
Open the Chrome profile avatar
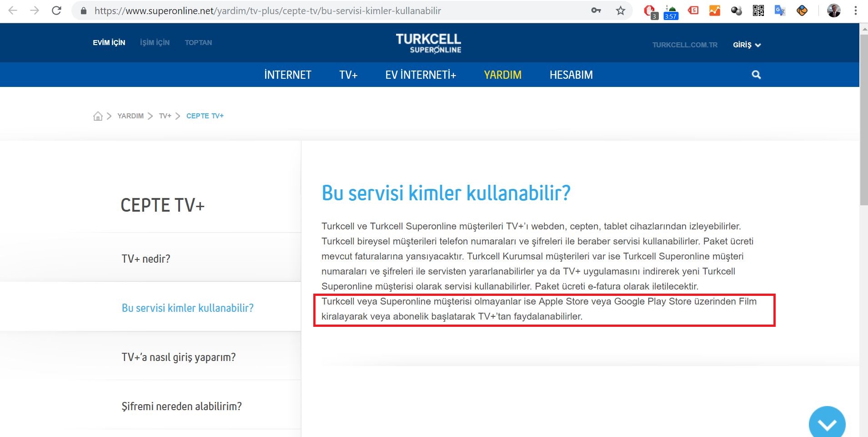pos(834,10)
